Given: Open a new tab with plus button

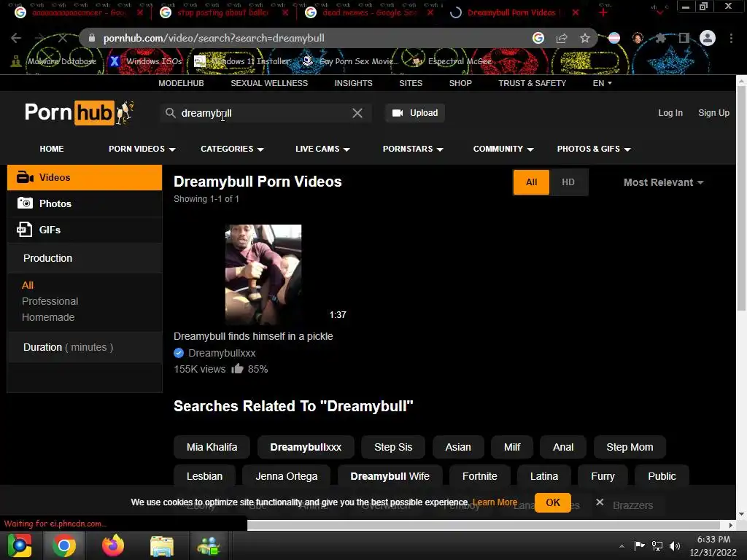Looking at the screenshot, I should click(603, 12).
